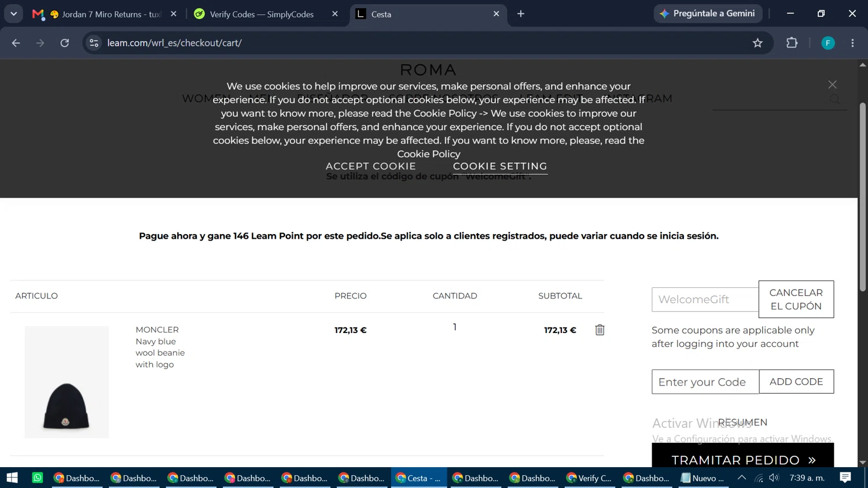This screenshot has height=488, width=868.
Task: Open the Nuevo notepad taskbar item
Action: [703, 478]
